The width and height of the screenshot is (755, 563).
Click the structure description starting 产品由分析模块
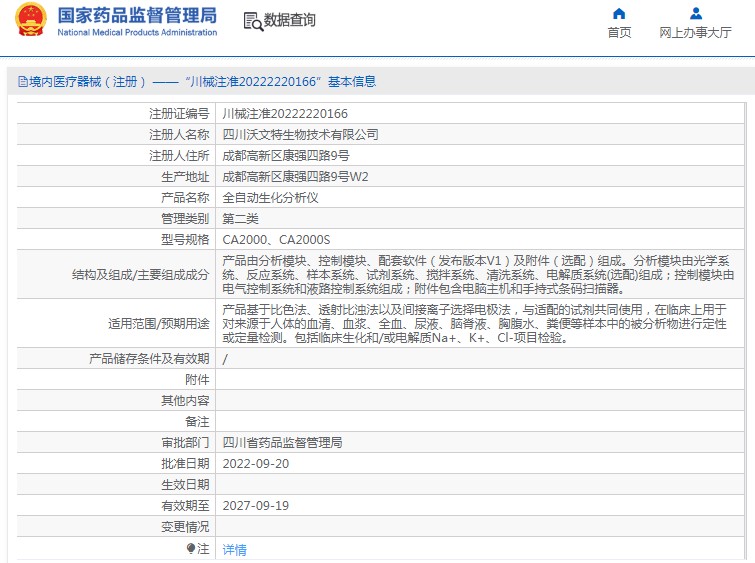(478, 275)
